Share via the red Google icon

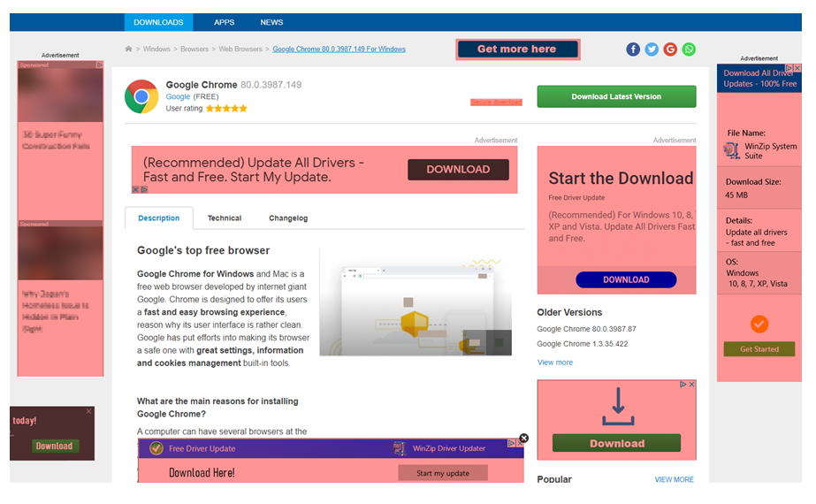670,50
